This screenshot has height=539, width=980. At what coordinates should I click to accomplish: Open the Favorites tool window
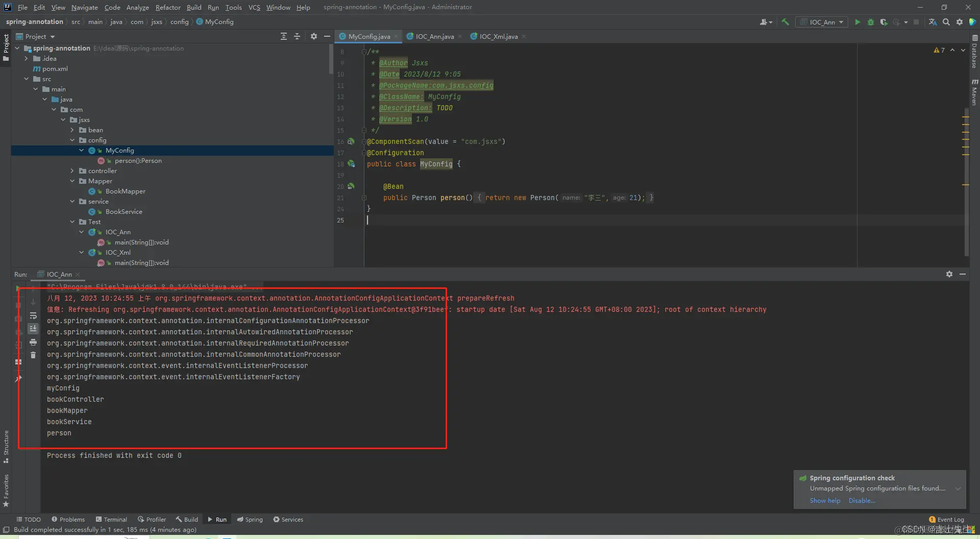click(6, 491)
